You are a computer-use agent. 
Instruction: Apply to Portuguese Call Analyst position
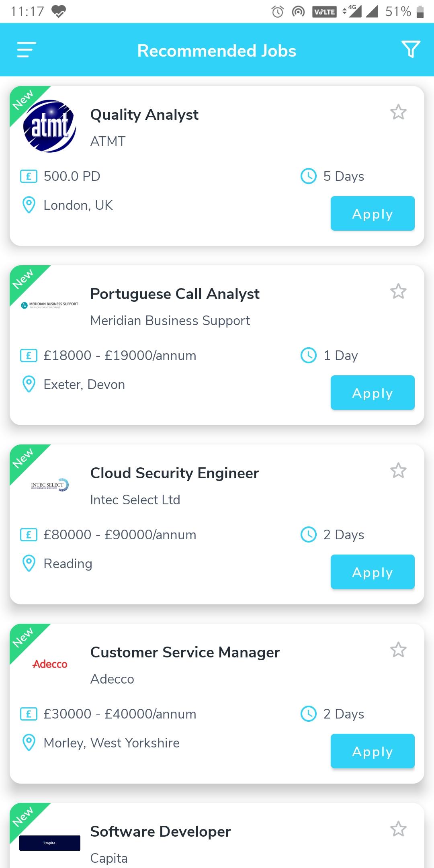373,393
